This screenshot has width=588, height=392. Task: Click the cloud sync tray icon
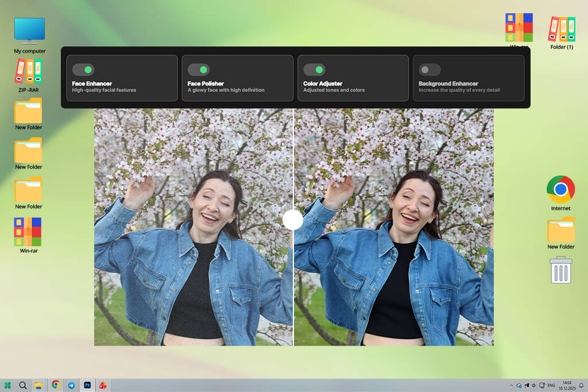(519, 385)
